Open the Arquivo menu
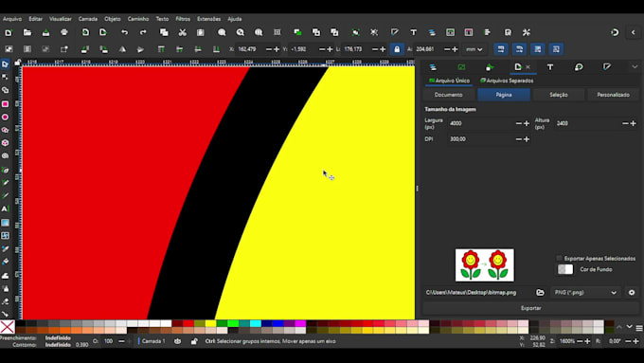Screen dimensions: 644x363 click(x=12, y=19)
